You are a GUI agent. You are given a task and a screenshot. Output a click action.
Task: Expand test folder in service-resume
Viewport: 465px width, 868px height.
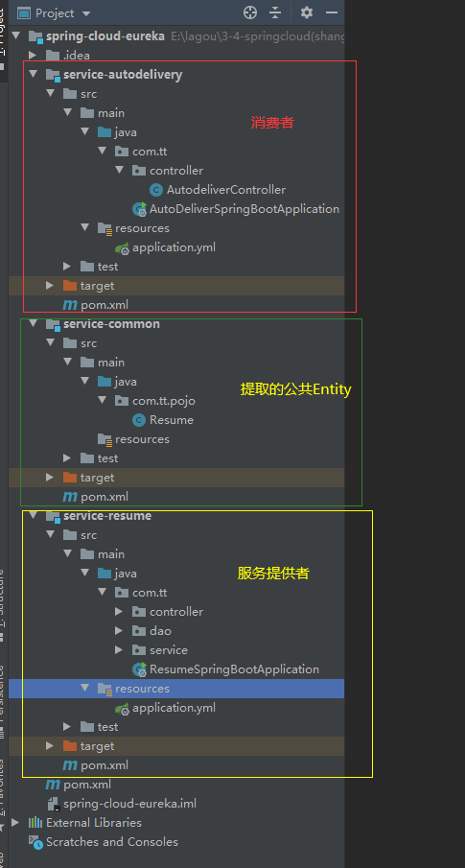pos(67,727)
